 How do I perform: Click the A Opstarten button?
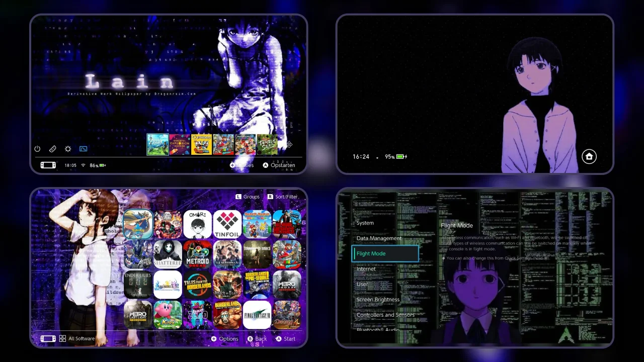[279, 165]
